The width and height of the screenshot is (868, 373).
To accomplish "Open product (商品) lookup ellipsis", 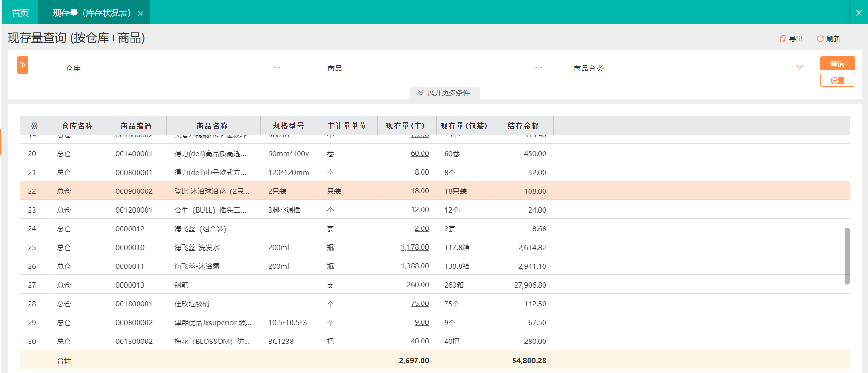I will click(x=538, y=68).
